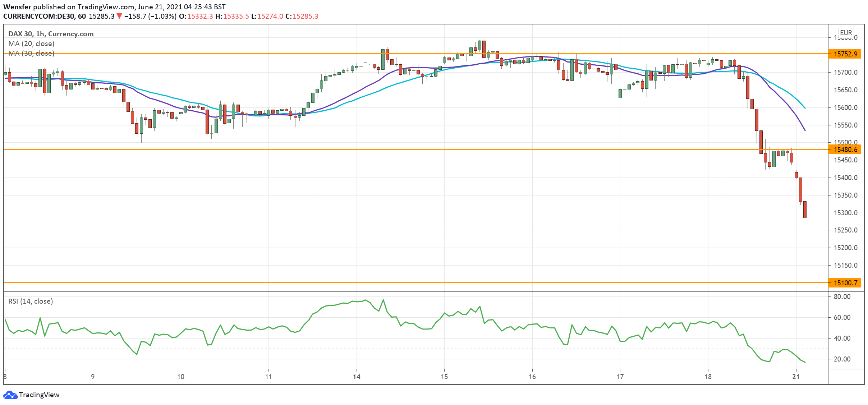
Task: Click the 20.00 RSI scale label
Action: tap(842, 359)
